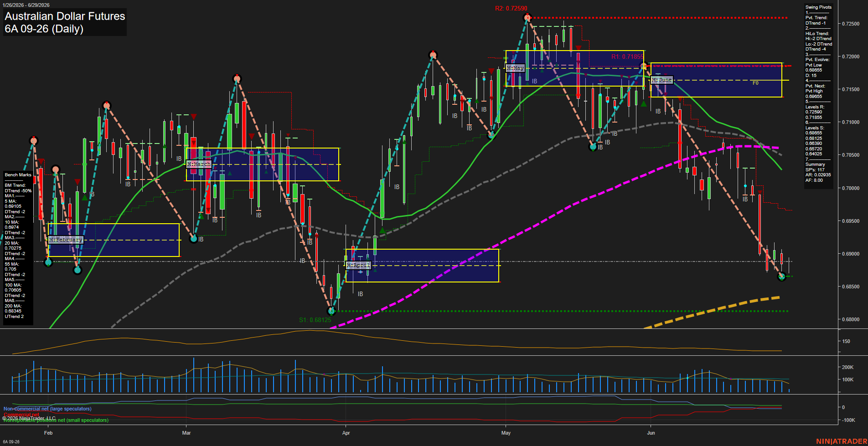
Task: Select the 'R1: 0.71855' resistance label
Action: coord(627,57)
